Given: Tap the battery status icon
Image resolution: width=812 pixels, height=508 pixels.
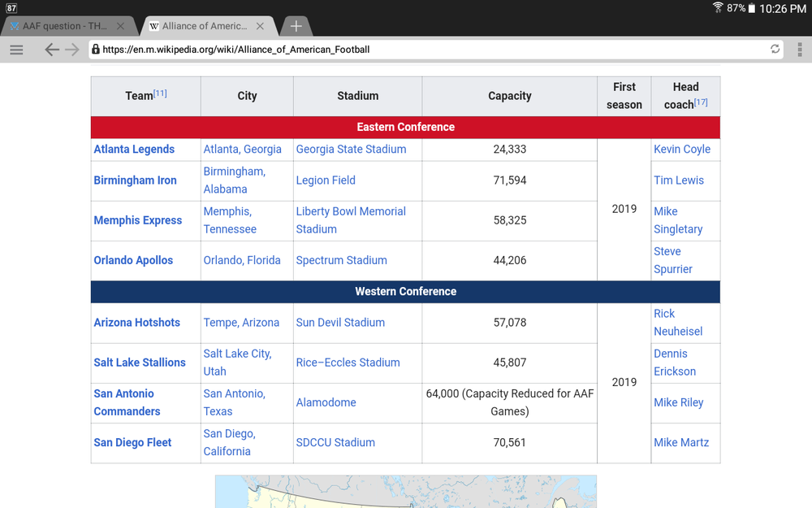Looking at the screenshot, I should 751,8.
